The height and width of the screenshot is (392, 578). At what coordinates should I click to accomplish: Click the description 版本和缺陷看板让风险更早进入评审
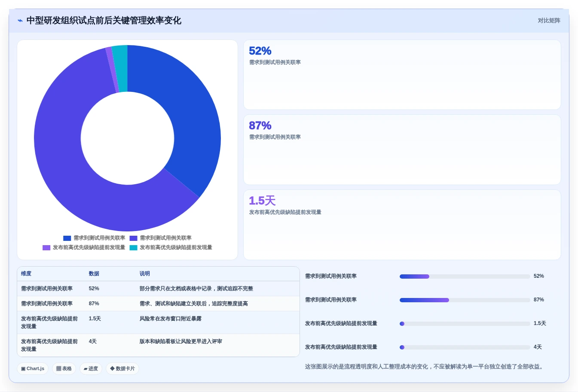pyautogui.click(x=181, y=341)
